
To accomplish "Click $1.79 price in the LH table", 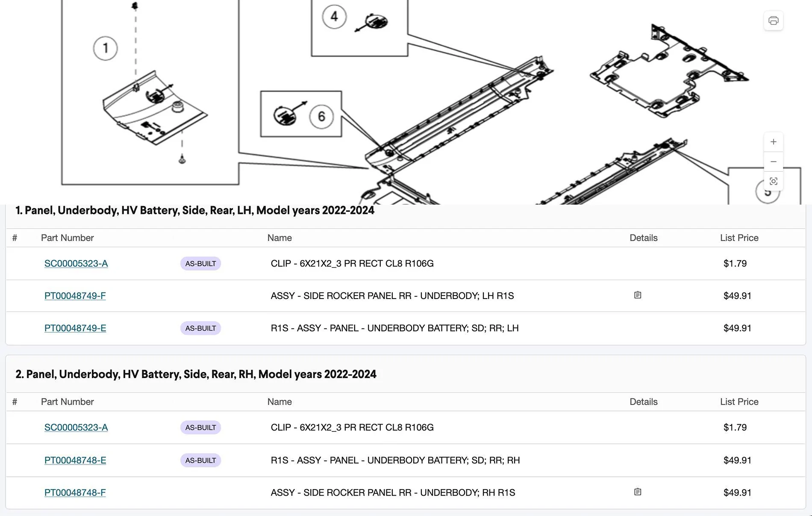I will [x=735, y=264].
